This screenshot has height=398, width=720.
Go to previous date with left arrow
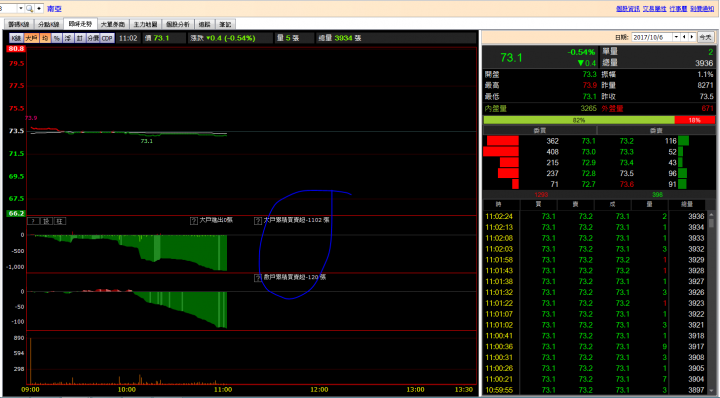(x=684, y=37)
